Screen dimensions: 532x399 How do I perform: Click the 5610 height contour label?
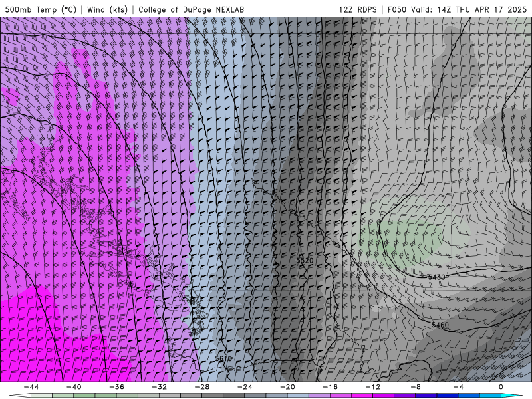pyautogui.click(x=223, y=358)
